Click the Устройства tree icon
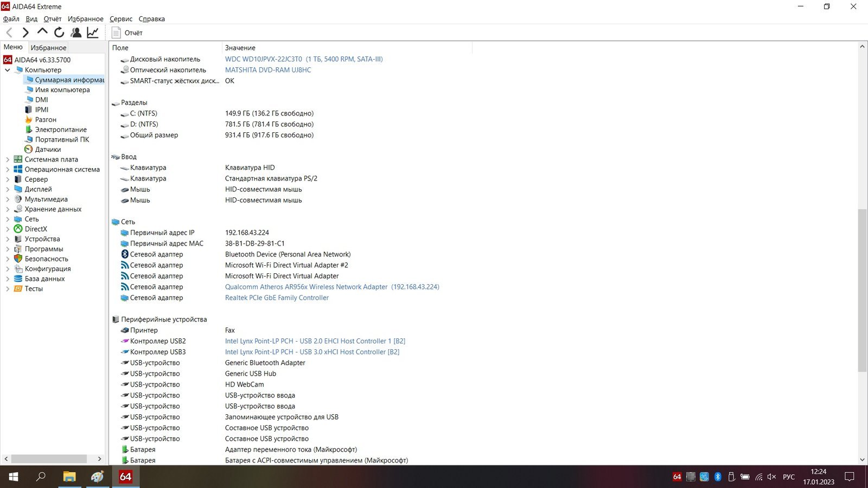Viewport: 868px width, 488px height. click(18, 239)
